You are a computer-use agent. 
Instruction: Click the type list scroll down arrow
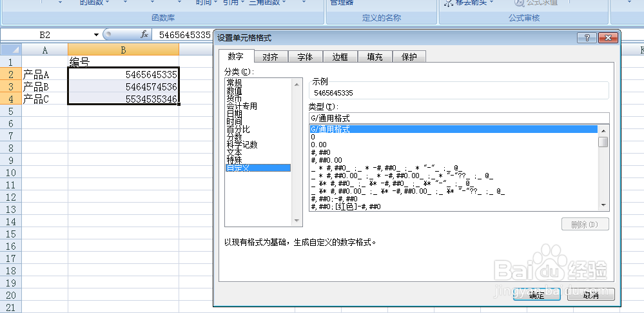click(x=603, y=205)
